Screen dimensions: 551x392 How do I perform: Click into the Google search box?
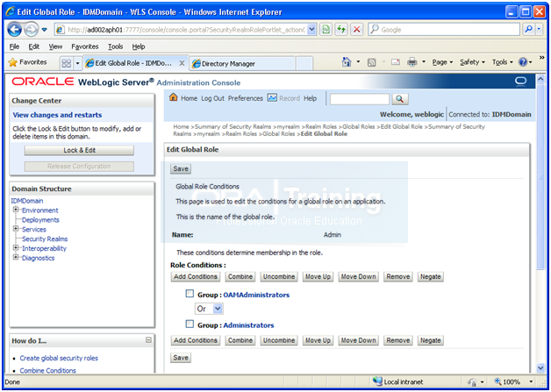tap(444, 30)
